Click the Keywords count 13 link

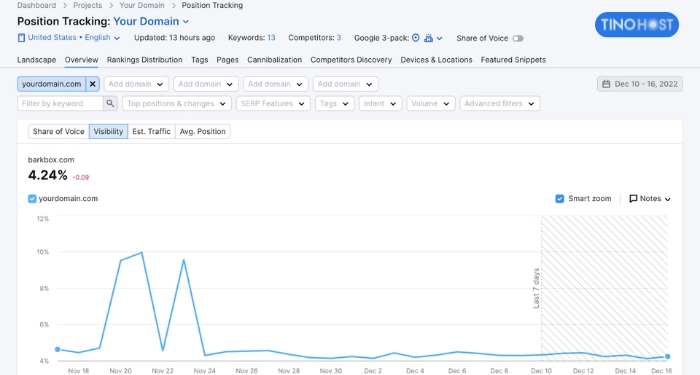(271, 38)
